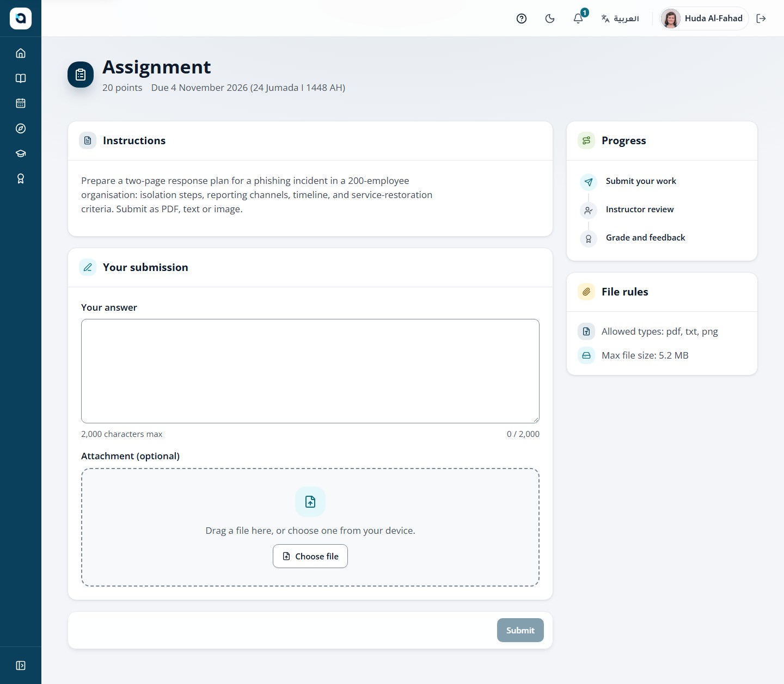Screen dimensions: 784x684
Task: Click the assignment clipboard icon beside title
Action: 81,75
